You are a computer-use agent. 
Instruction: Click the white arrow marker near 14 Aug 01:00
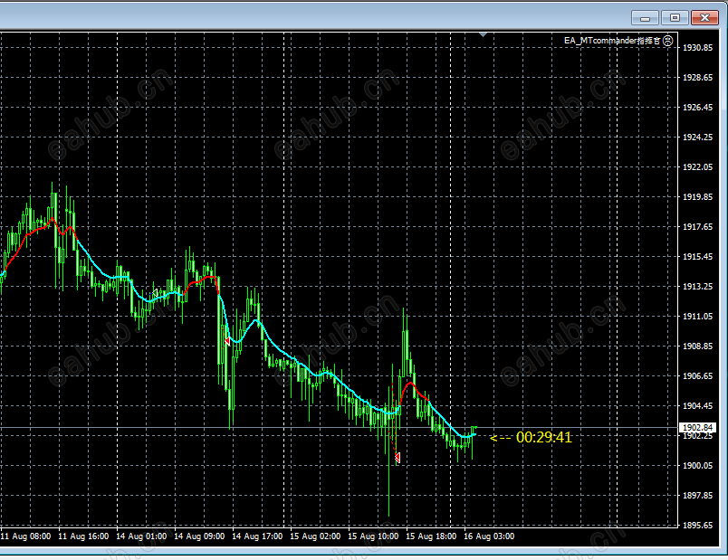pos(155,293)
